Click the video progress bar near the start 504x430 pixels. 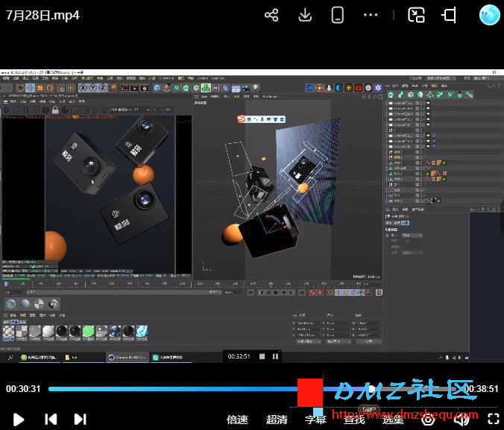tap(60, 389)
